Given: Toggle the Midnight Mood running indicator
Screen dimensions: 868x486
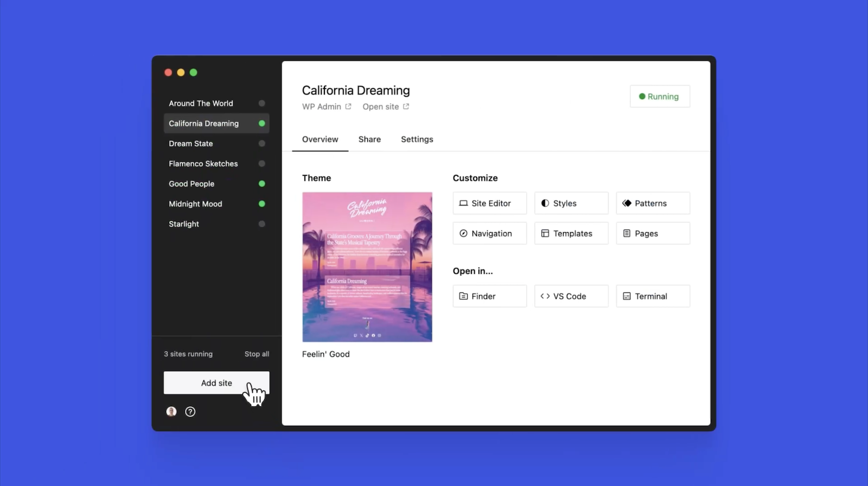Looking at the screenshot, I should coord(261,204).
